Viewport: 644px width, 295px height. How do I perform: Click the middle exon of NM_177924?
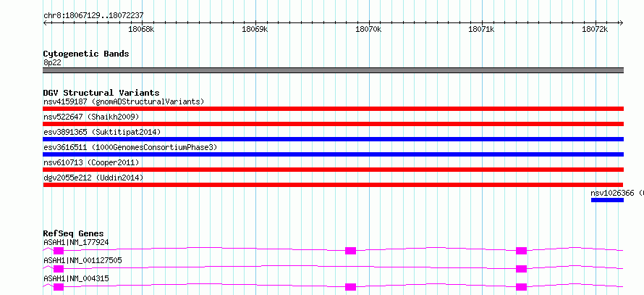click(x=350, y=251)
